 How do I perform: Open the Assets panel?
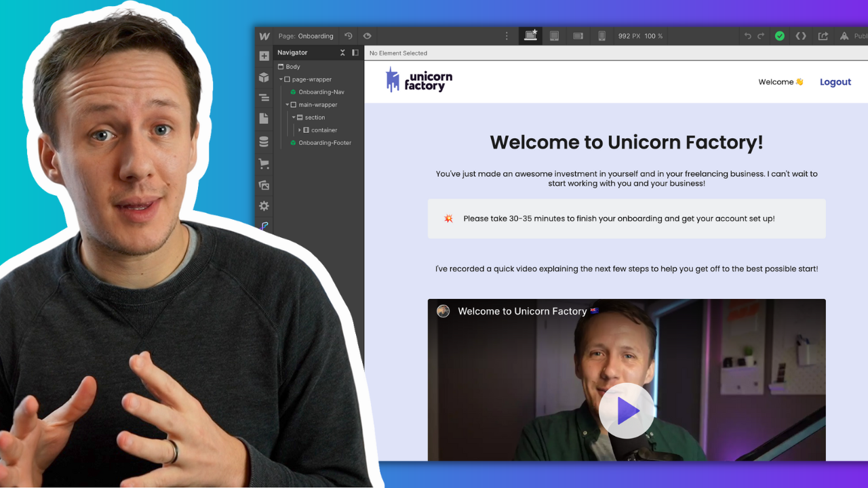[264, 184]
